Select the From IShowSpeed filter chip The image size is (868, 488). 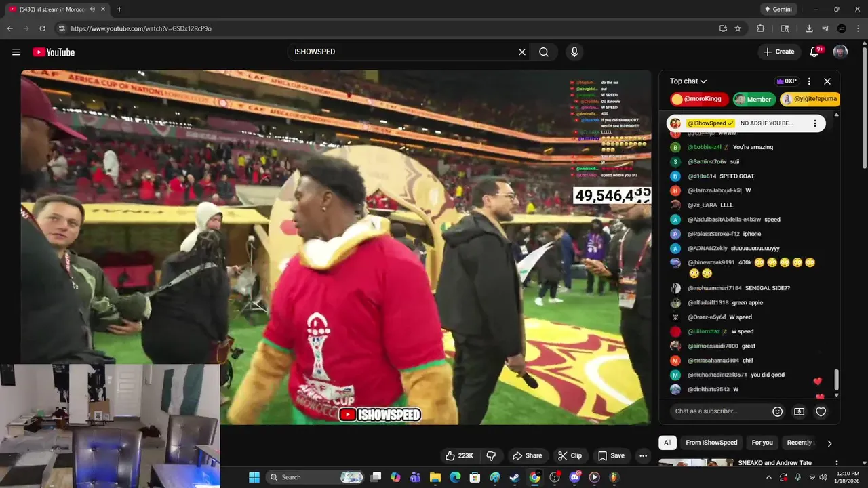coord(711,443)
